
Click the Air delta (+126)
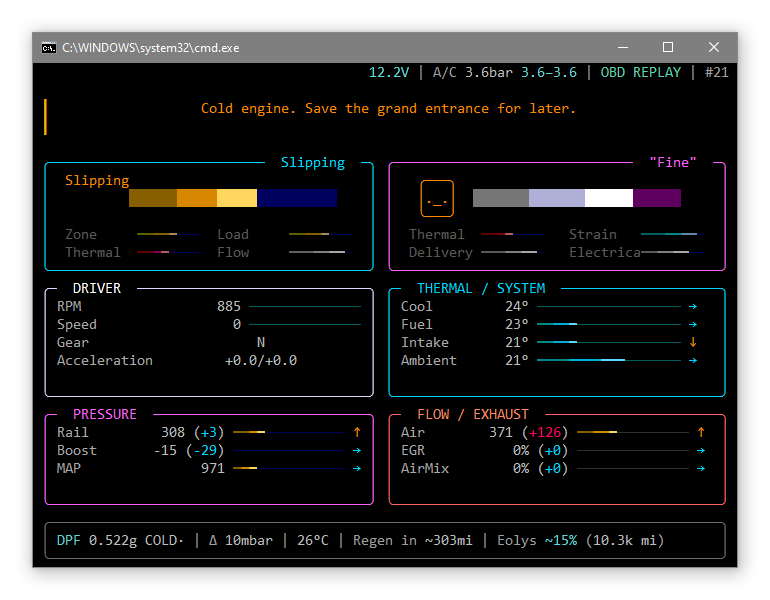(545, 432)
